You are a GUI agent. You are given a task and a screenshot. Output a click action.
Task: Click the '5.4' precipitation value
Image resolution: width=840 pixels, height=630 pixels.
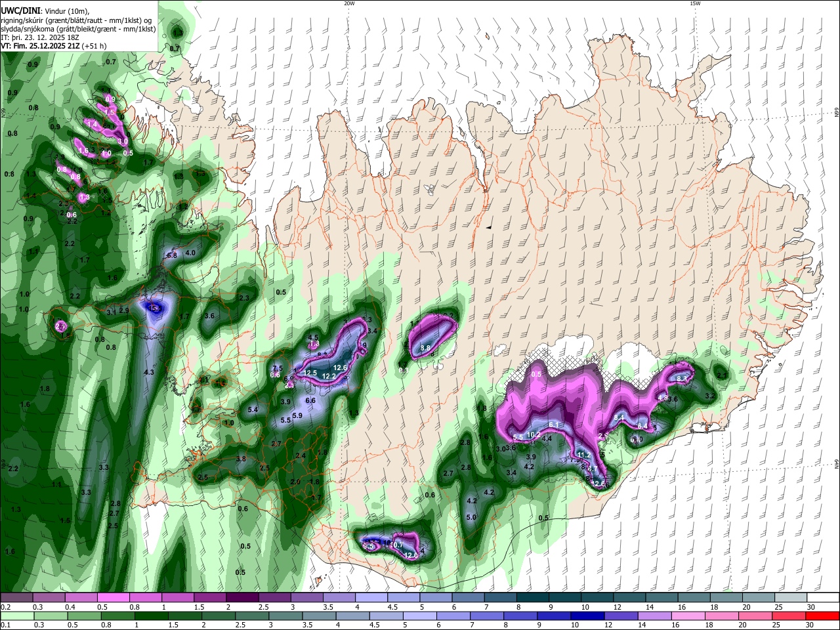coord(253,410)
